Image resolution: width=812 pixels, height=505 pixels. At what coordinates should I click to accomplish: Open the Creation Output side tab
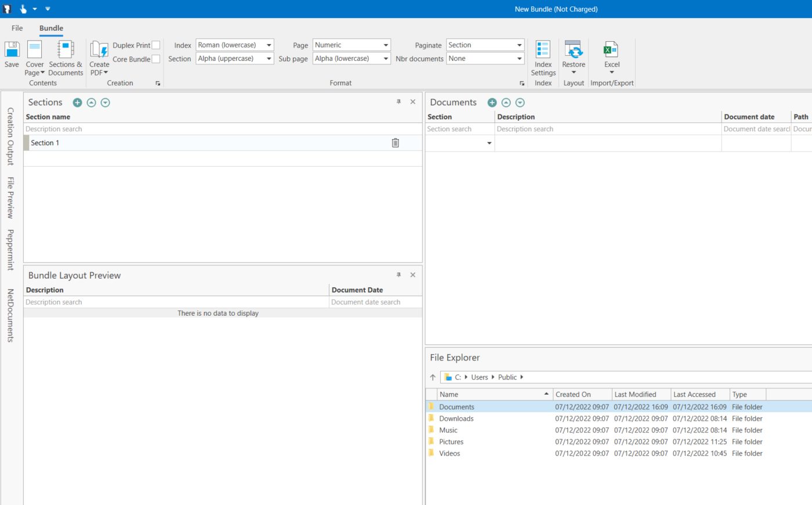click(10, 136)
